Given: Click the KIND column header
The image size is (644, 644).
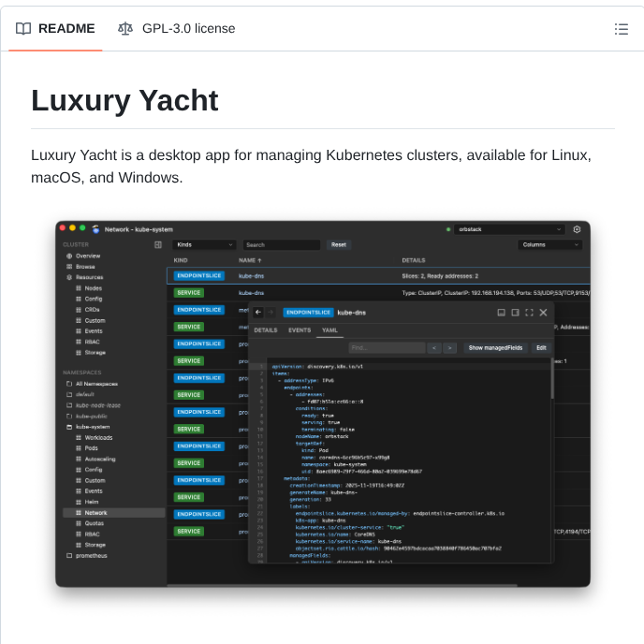Looking at the screenshot, I should [x=181, y=260].
